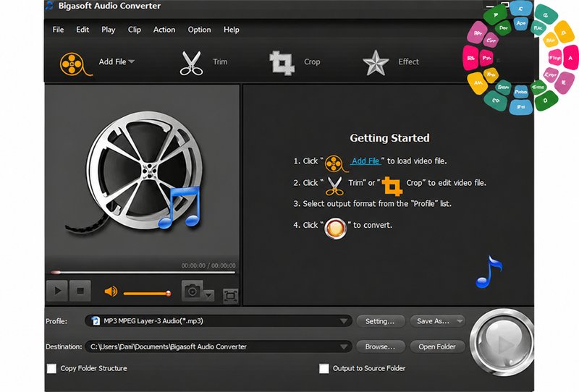Screen dimensions: 579x392
Task: Select the Trim scissors icon
Action: (191, 63)
